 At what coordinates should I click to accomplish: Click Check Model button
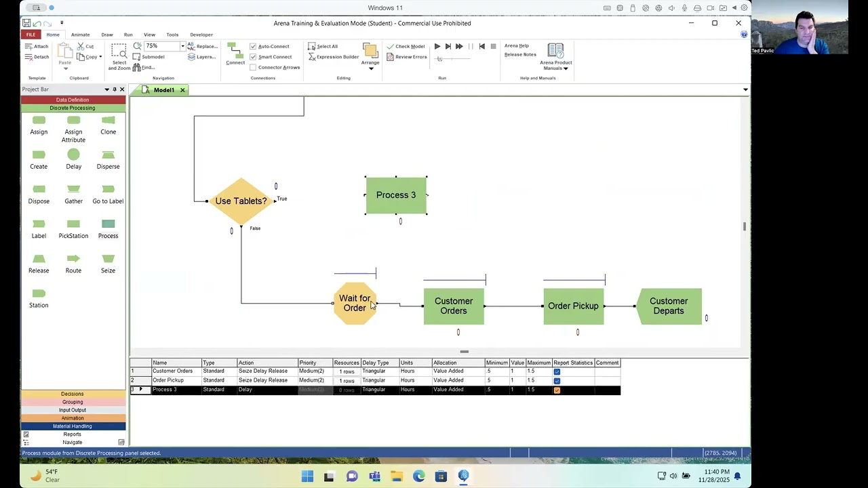point(406,46)
